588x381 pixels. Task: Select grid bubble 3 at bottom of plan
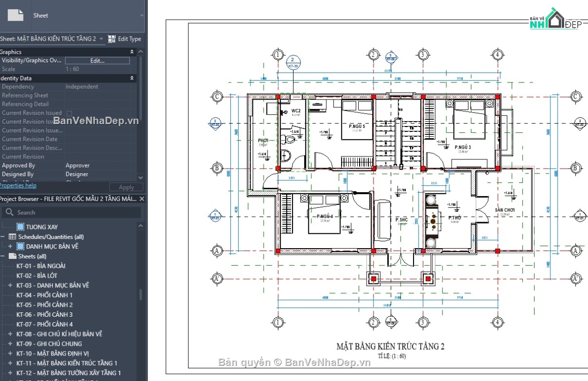click(422, 322)
